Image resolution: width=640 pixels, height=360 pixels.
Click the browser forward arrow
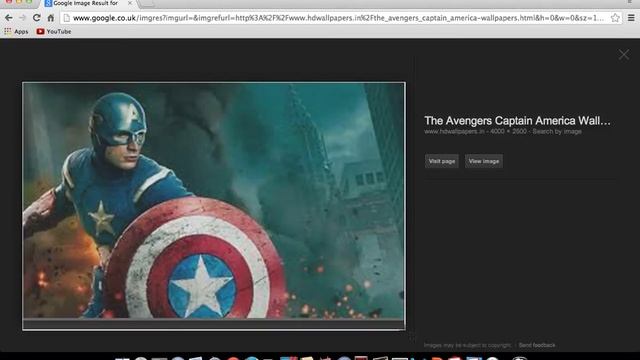22,18
